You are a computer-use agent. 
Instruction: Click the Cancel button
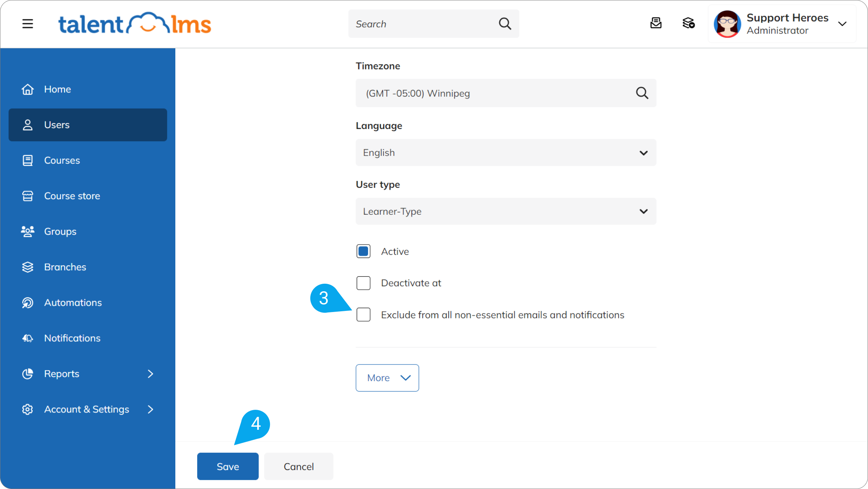click(299, 466)
